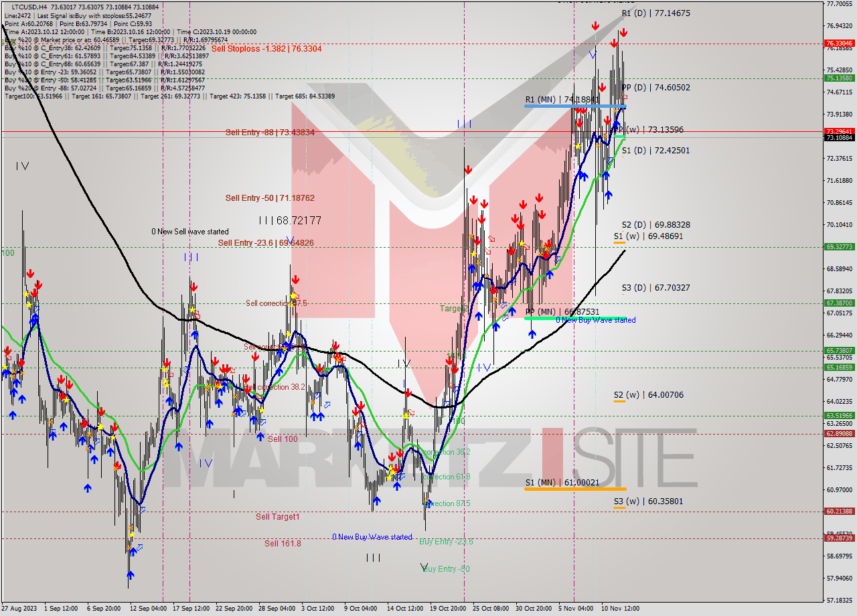Click the green Target2 label
This screenshot has height=616, width=857.
pos(454,309)
